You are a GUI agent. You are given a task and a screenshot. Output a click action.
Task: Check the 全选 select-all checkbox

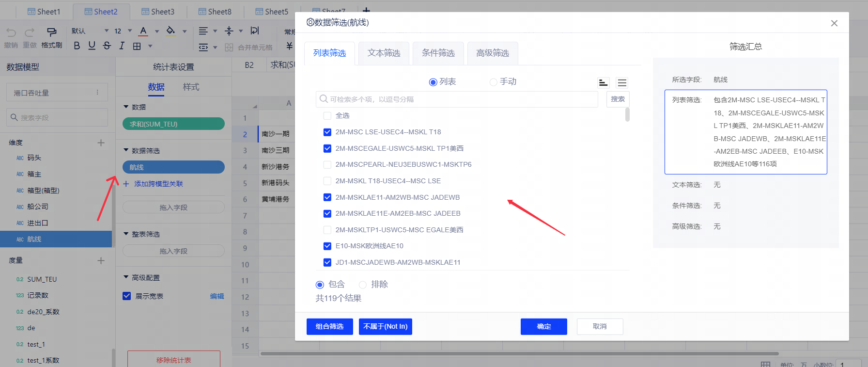[327, 116]
